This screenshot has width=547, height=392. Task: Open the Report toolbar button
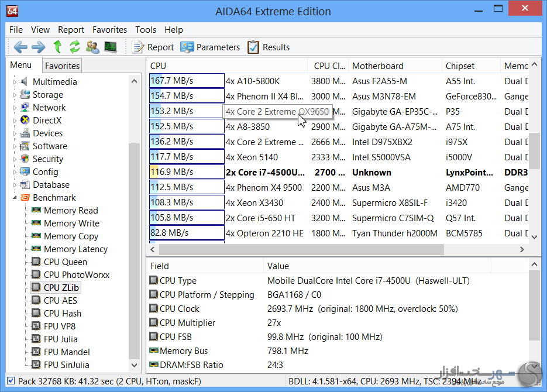[x=153, y=47]
